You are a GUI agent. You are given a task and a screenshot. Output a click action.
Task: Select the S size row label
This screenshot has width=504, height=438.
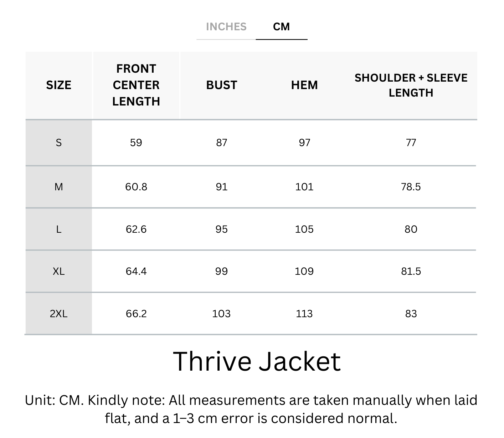(x=59, y=143)
